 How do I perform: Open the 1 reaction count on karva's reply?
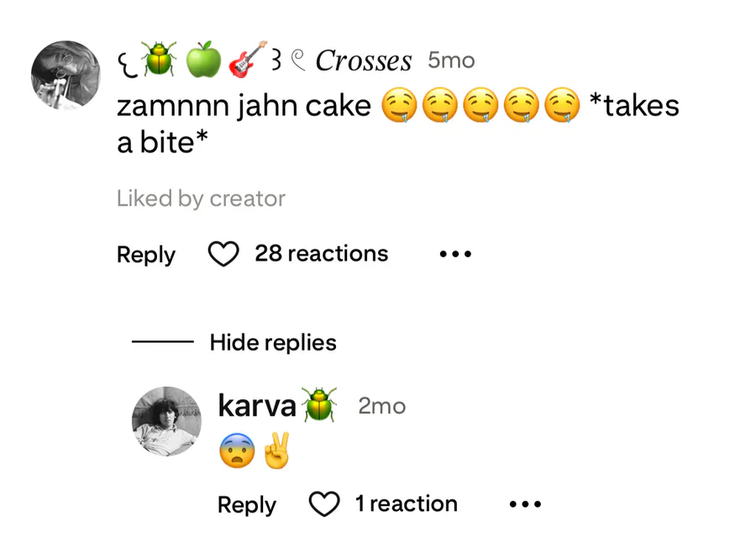coord(406,504)
